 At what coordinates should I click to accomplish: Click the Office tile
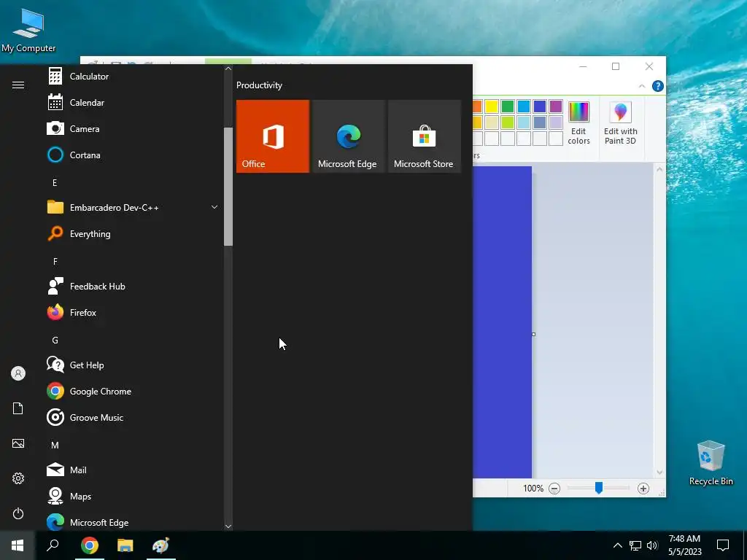click(273, 136)
